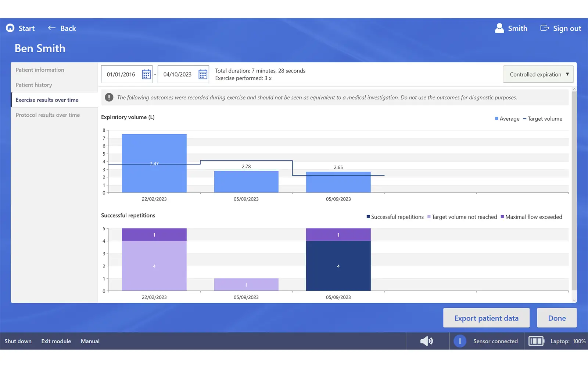Click the Ben Smith patient name heading
Screen dimensions: 588x368
click(x=40, y=48)
